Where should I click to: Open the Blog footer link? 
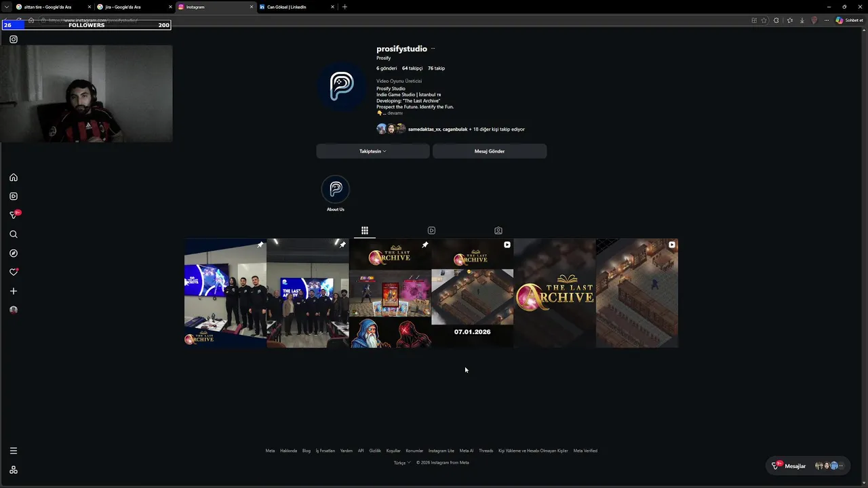307,451
